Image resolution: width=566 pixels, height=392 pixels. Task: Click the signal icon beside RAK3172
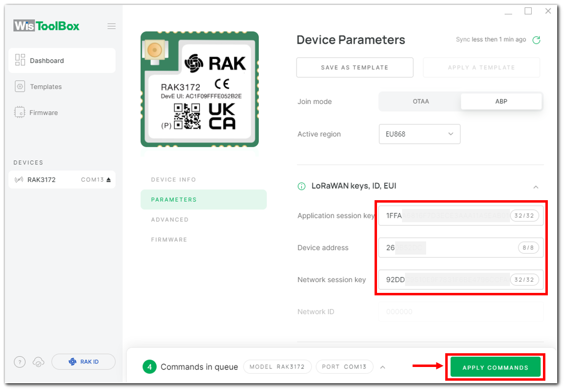[x=19, y=180]
